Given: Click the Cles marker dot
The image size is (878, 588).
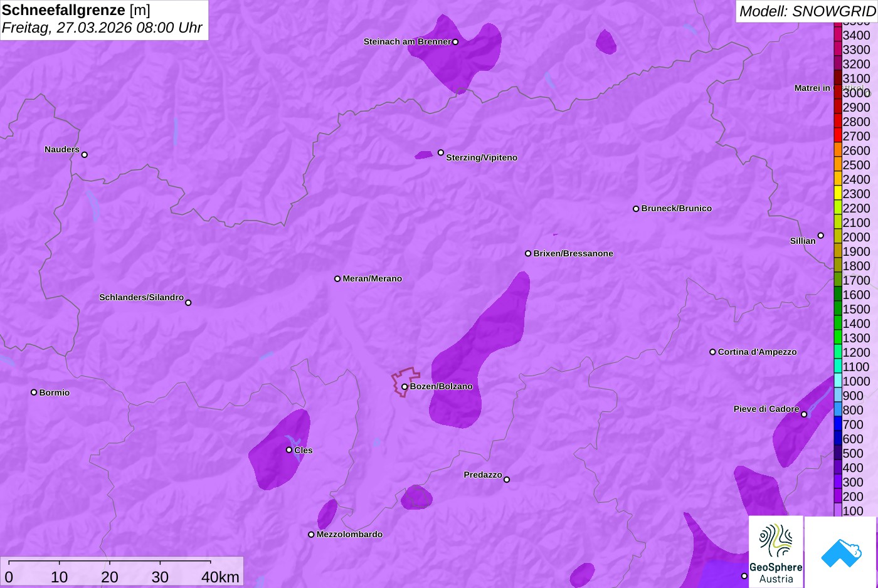Looking at the screenshot, I should [x=289, y=449].
